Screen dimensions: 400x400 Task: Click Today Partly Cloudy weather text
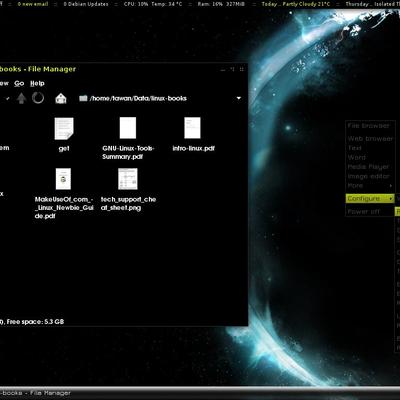(296, 4)
